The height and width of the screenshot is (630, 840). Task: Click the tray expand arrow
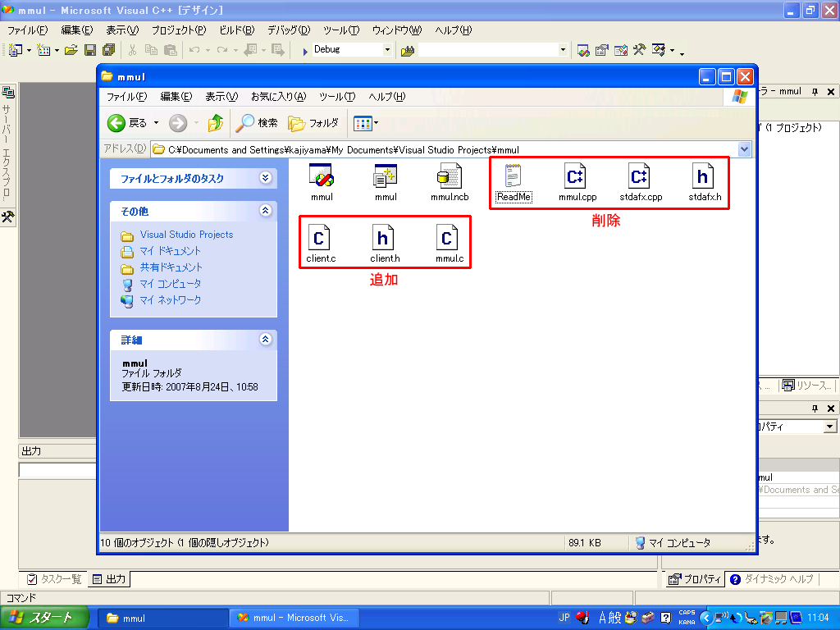point(706,619)
